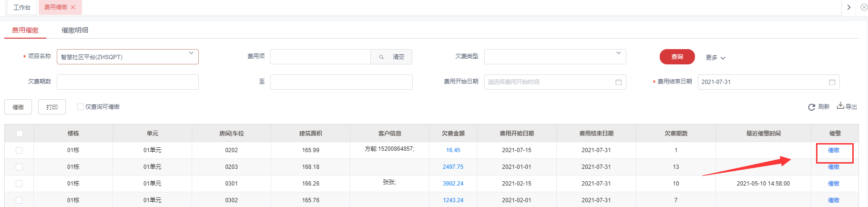Open the 工作台 tab
868x207 pixels.
click(x=22, y=8)
